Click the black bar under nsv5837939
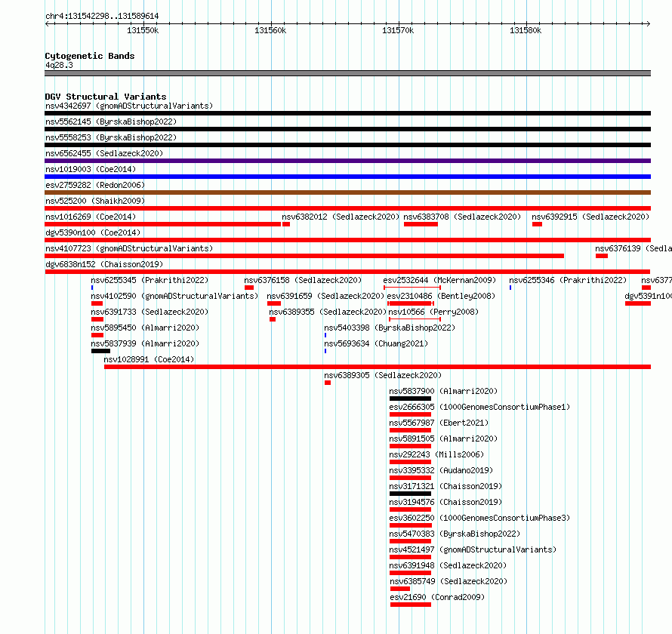Viewport: 672px width, 634px height. (x=100, y=351)
